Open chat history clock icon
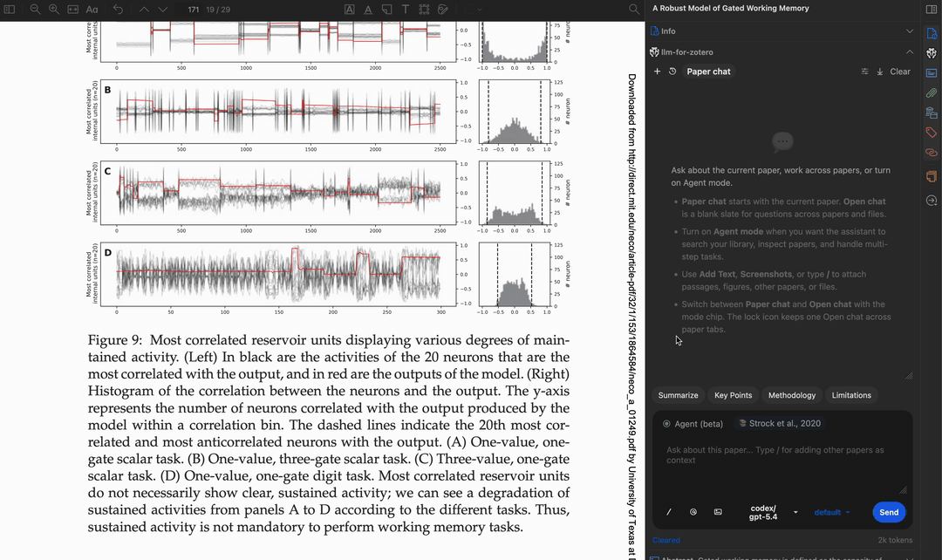 click(672, 72)
